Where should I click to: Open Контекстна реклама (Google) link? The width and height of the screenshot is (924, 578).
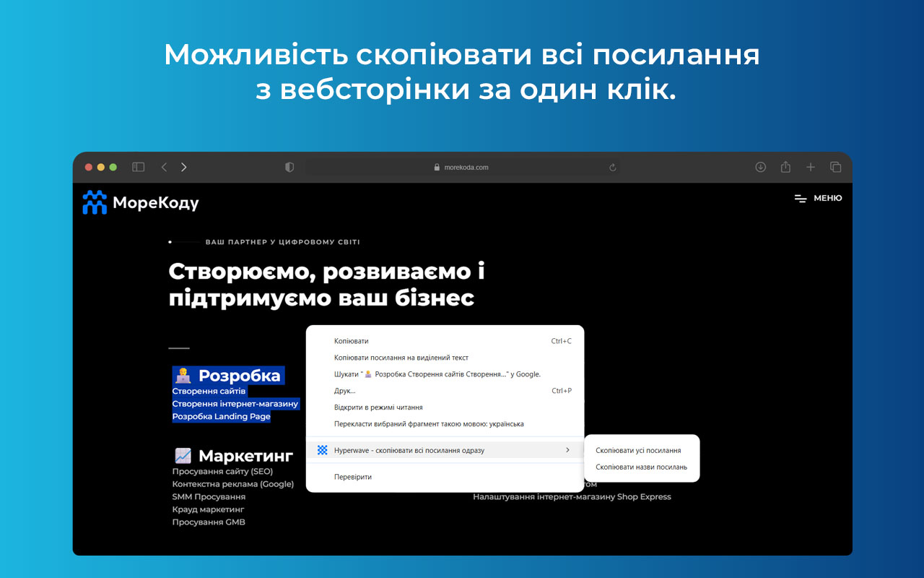click(x=233, y=484)
